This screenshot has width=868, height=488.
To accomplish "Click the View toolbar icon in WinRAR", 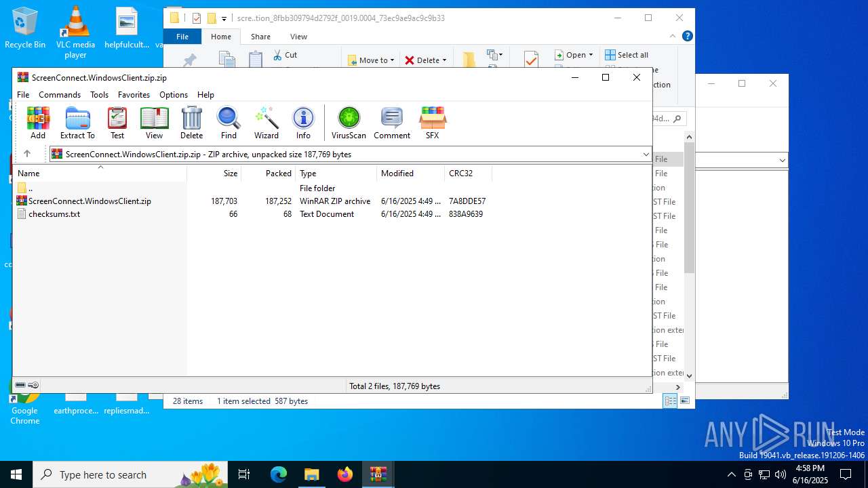I will [154, 123].
